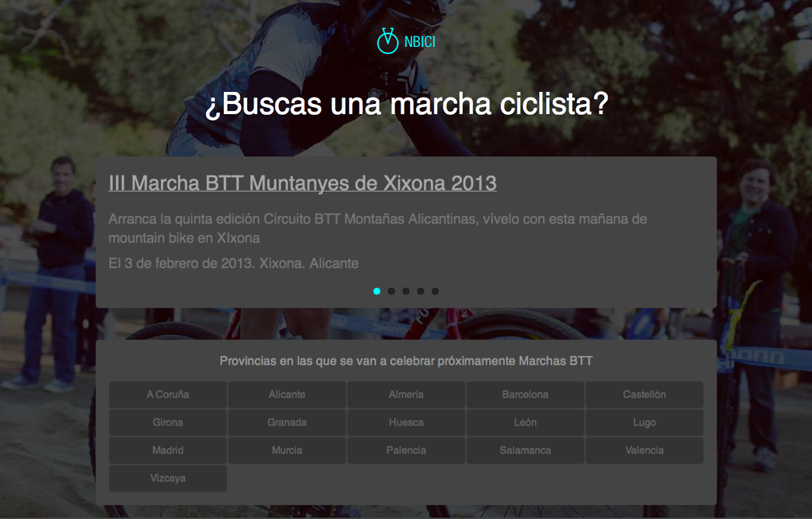Open marches in Almería
812x519 pixels.
(406, 395)
